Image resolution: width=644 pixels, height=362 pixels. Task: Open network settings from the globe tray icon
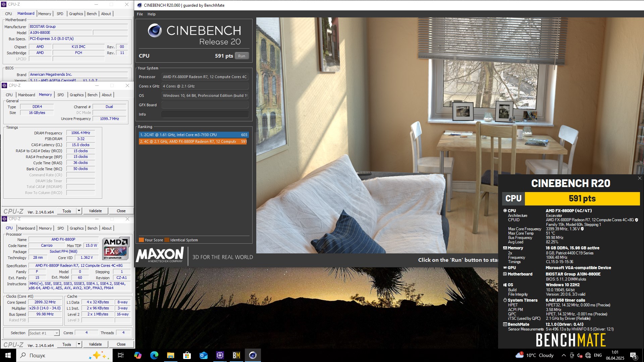[x=588, y=355]
